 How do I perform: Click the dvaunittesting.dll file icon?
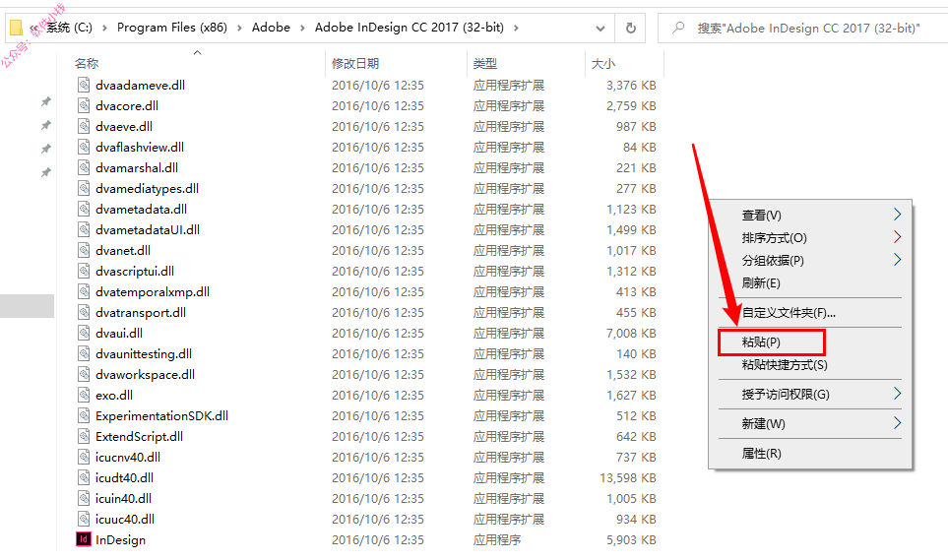[84, 353]
